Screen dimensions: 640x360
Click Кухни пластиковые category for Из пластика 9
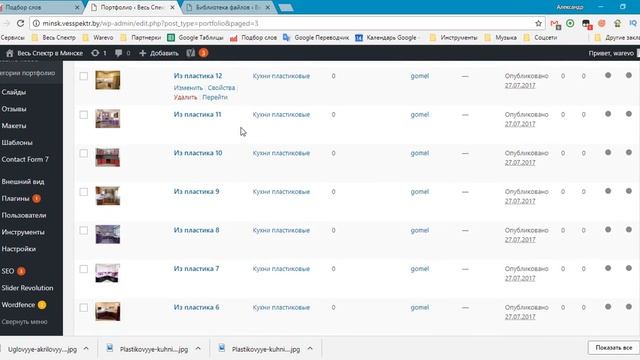coord(281,191)
